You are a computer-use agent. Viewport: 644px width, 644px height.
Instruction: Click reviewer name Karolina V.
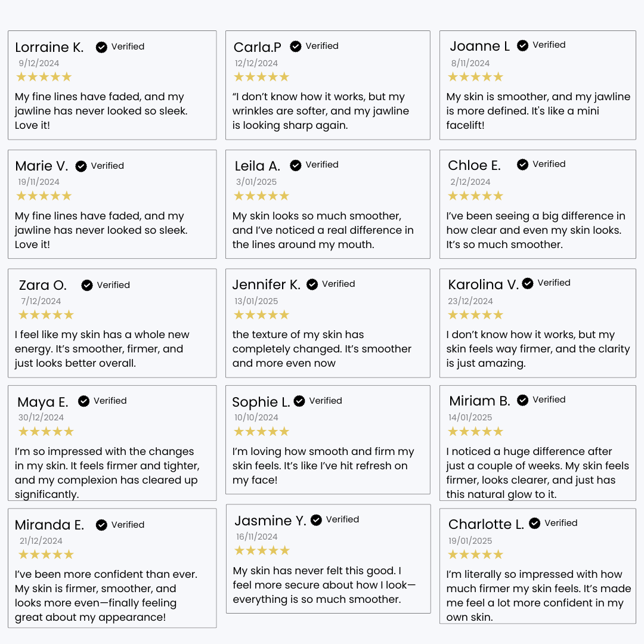click(483, 285)
